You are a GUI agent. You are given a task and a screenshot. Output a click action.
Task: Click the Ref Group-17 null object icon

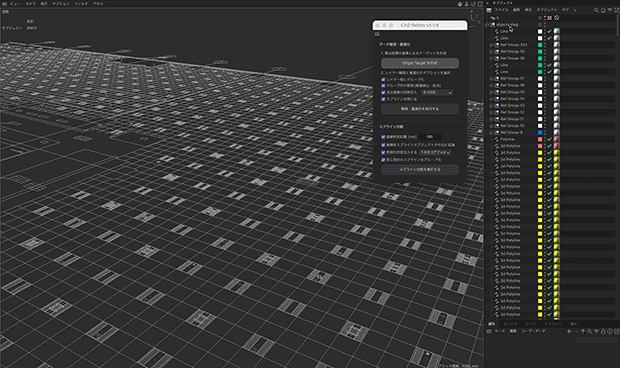point(497,78)
